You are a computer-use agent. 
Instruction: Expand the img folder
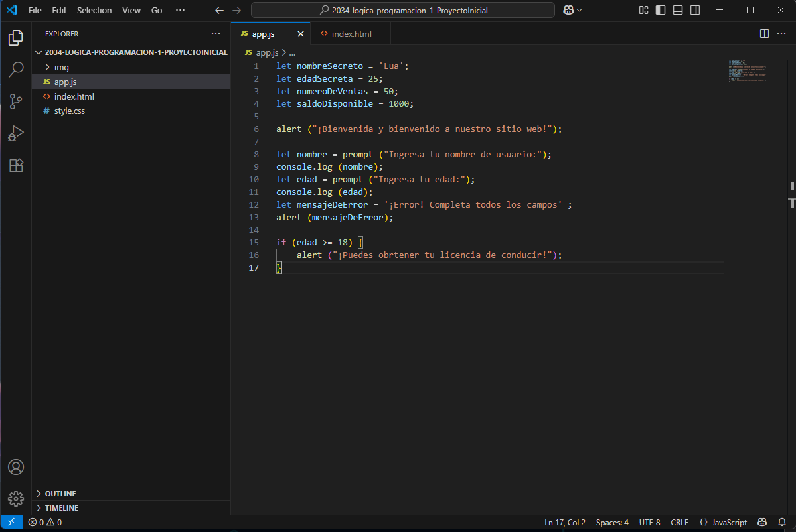tap(131, 67)
